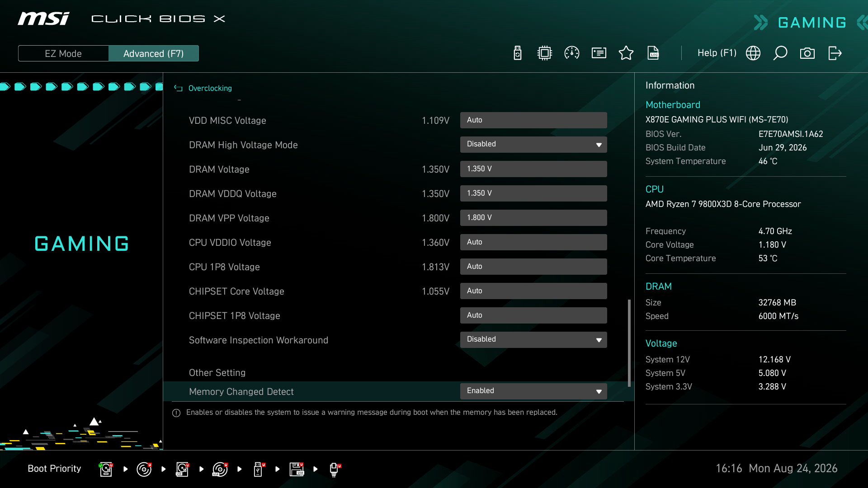Click the DRAM VDDQ Voltage input field
This screenshot has width=868, height=488.
pyautogui.click(x=533, y=193)
